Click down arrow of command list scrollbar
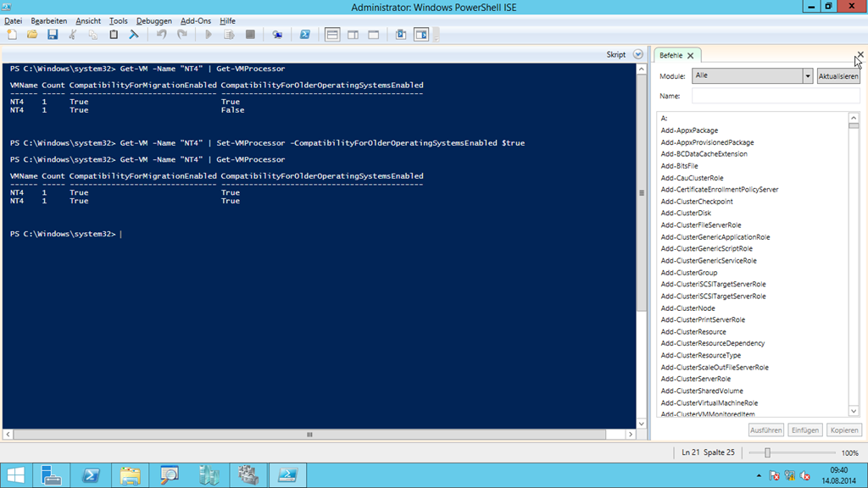This screenshot has height=488, width=868. click(854, 411)
